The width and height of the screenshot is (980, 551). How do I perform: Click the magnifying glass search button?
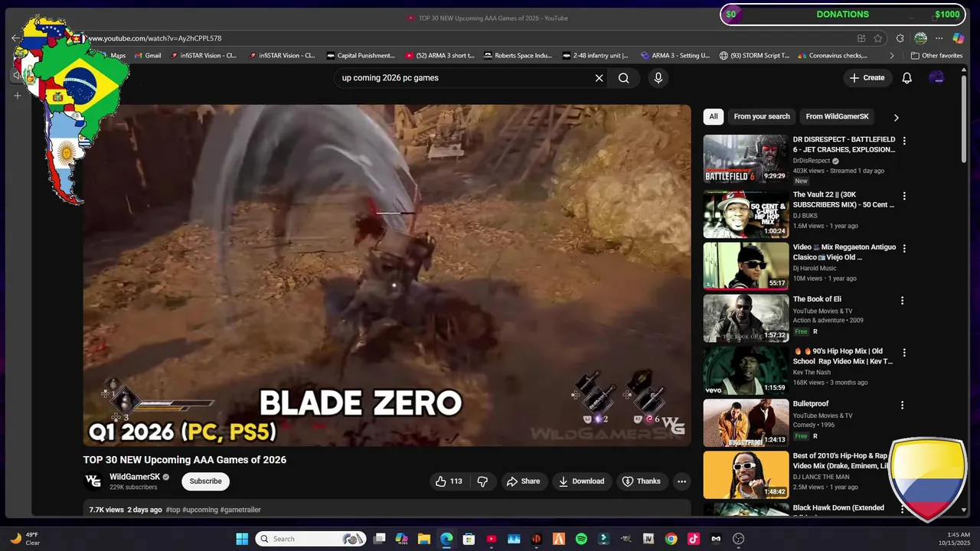click(624, 78)
